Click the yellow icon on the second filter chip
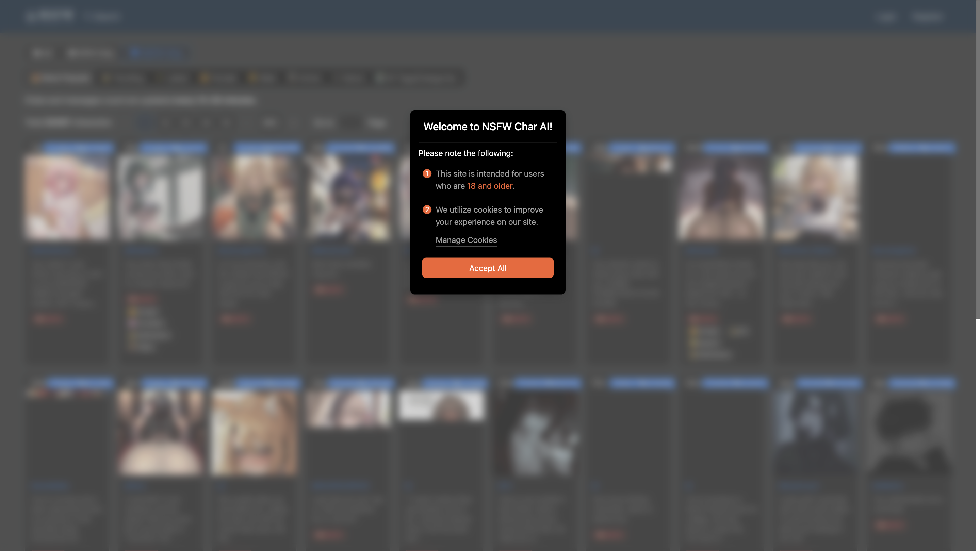Image resolution: width=980 pixels, height=551 pixels. (x=105, y=78)
